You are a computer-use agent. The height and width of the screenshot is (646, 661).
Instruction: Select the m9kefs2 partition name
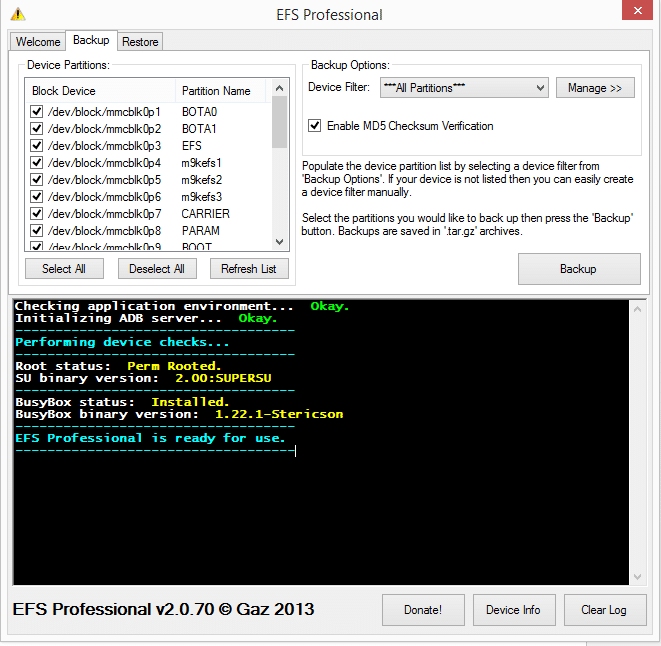(202, 180)
